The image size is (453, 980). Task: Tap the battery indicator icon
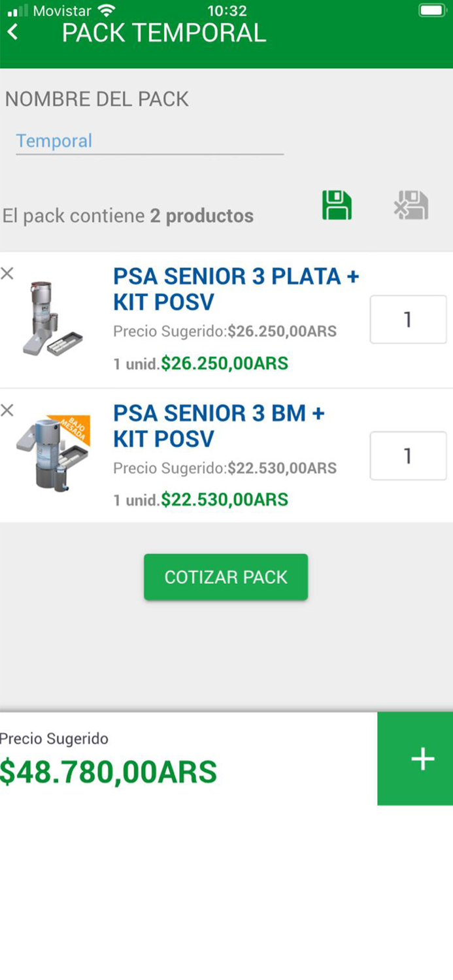[431, 10]
